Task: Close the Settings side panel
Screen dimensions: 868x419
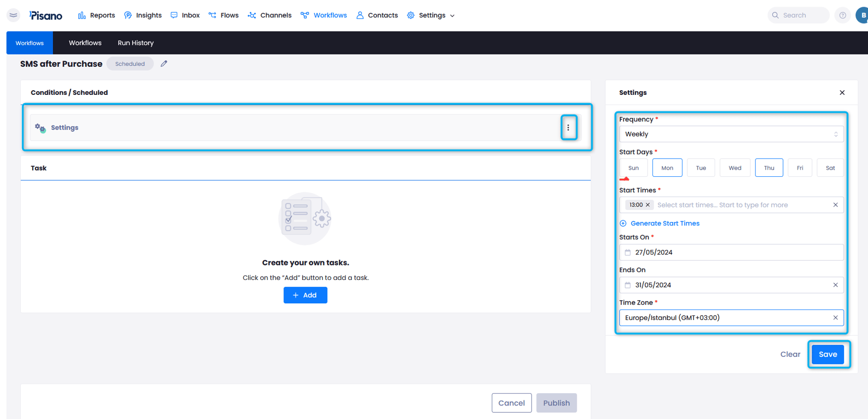Action: click(x=842, y=93)
